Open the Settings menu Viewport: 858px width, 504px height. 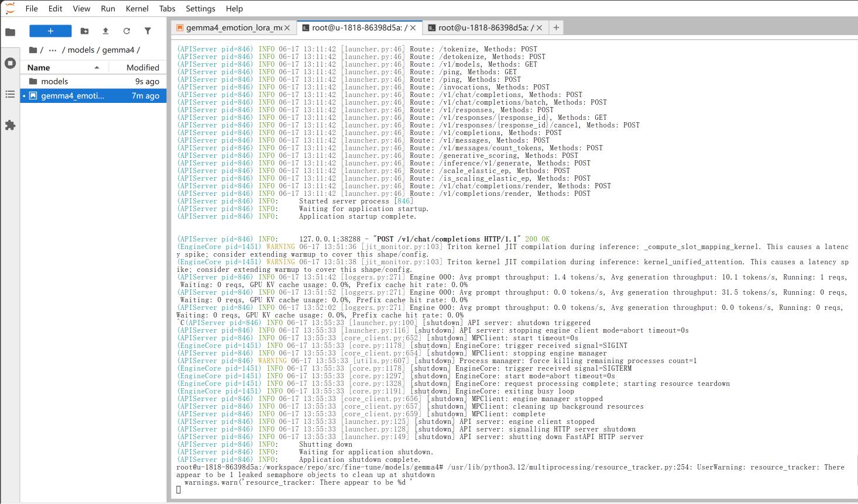point(200,9)
